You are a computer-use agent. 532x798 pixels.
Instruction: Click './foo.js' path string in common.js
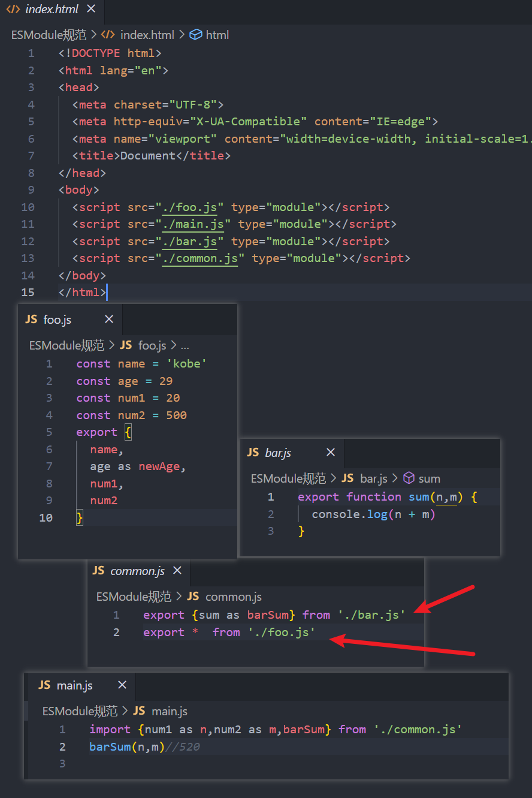coord(282,633)
